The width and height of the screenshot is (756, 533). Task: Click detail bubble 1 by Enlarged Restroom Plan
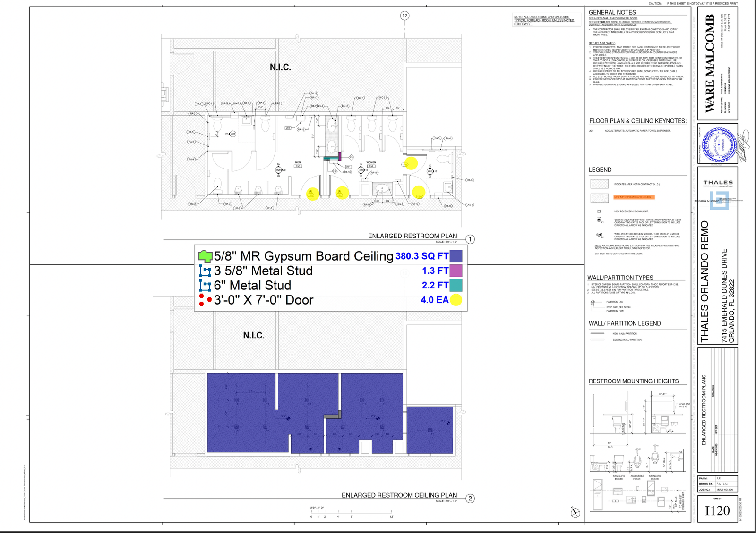tap(470, 239)
